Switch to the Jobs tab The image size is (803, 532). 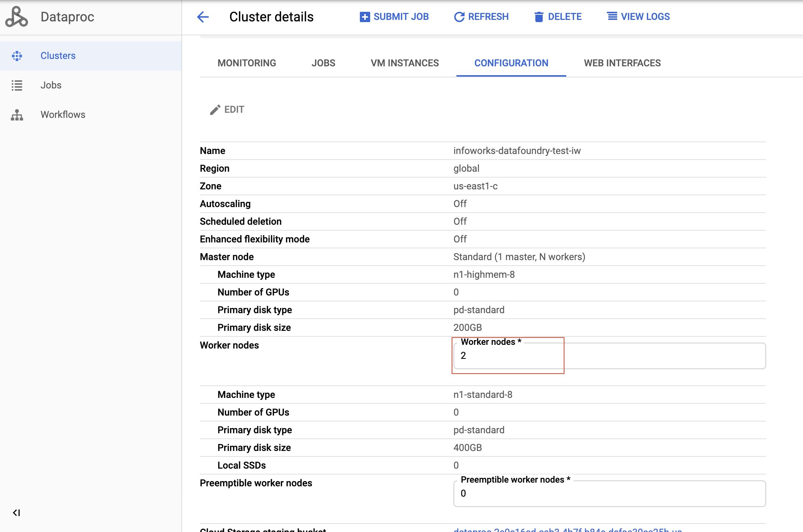pyautogui.click(x=323, y=63)
